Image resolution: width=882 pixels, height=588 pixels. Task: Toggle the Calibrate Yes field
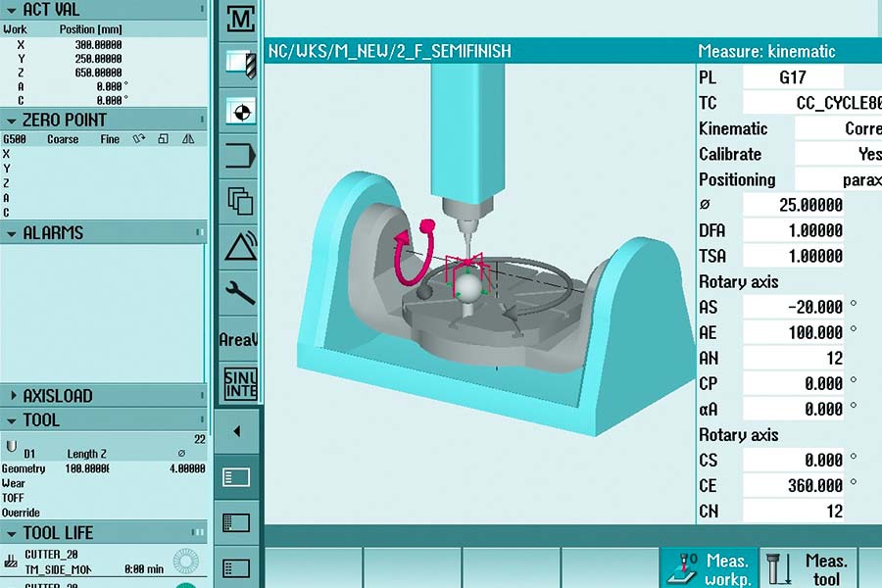[x=838, y=154]
